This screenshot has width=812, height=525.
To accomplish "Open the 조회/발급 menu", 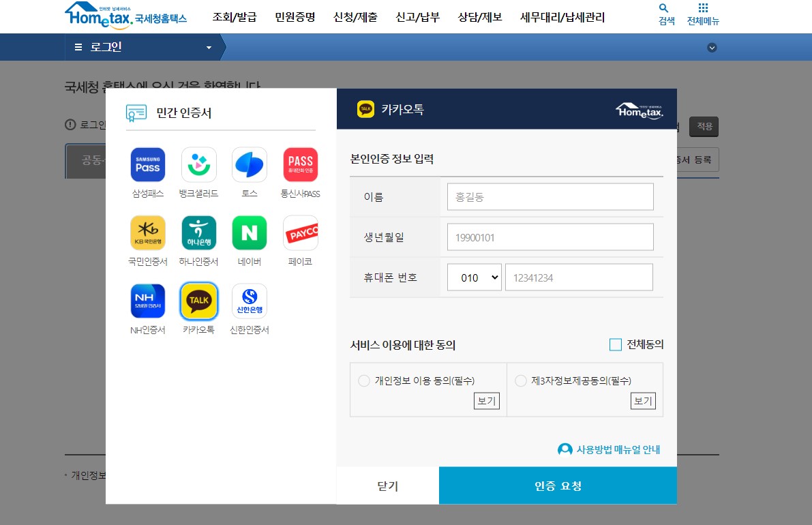I will (235, 17).
